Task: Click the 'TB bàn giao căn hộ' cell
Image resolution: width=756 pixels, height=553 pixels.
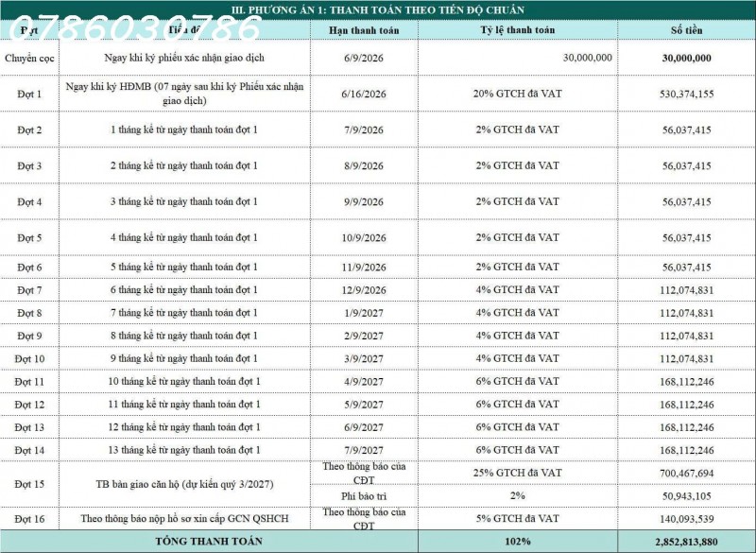Action: click(184, 484)
